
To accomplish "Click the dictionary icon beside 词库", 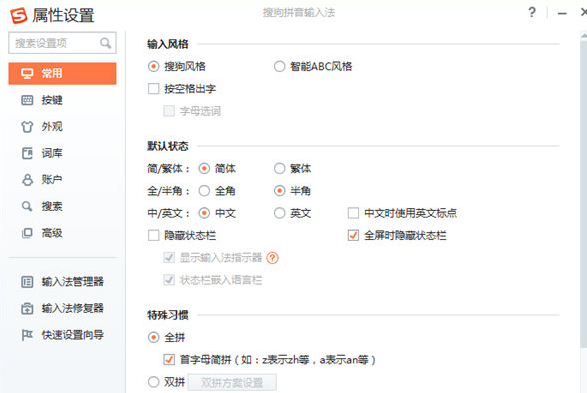I will [27, 153].
